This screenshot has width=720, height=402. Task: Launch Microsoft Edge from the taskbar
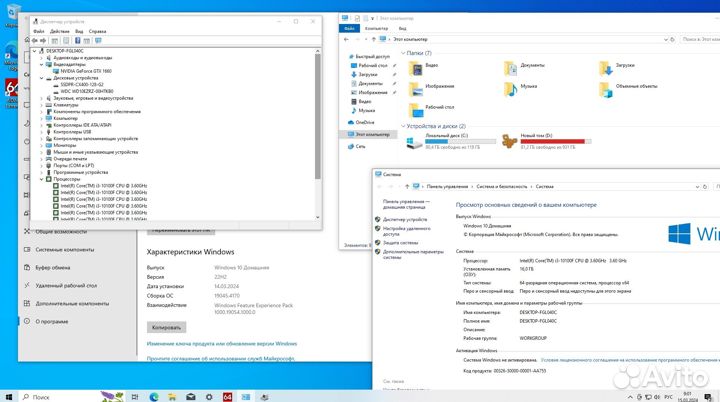pos(154,396)
